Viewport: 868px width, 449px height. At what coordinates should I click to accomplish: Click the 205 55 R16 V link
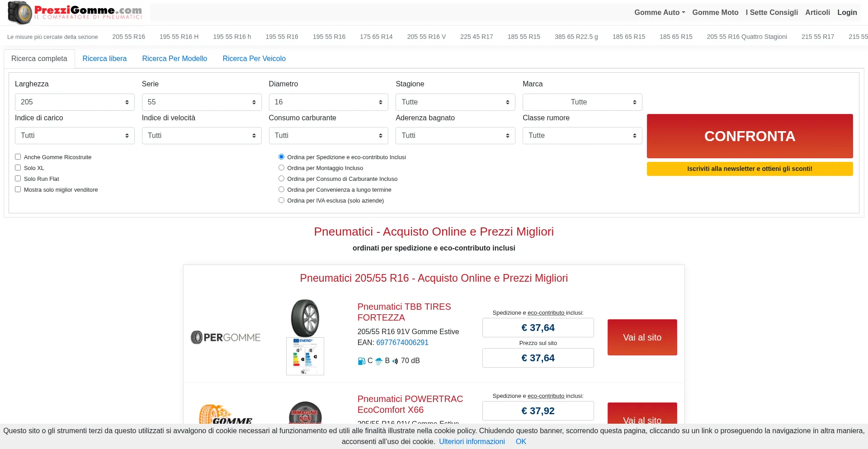(426, 37)
